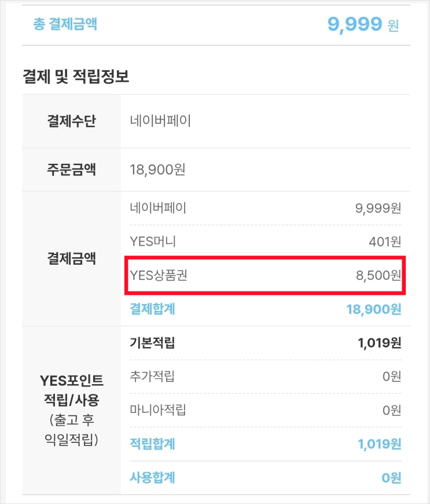Click the 18,900원 order amount
The image size is (430, 504).
click(157, 170)
